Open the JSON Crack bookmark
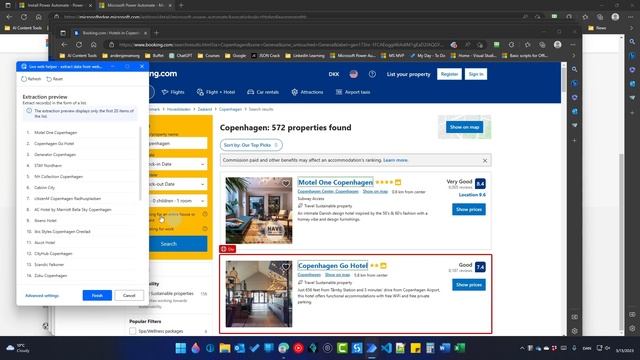The height and width of the screenshot is (360, 640). [x=266, y=56]
